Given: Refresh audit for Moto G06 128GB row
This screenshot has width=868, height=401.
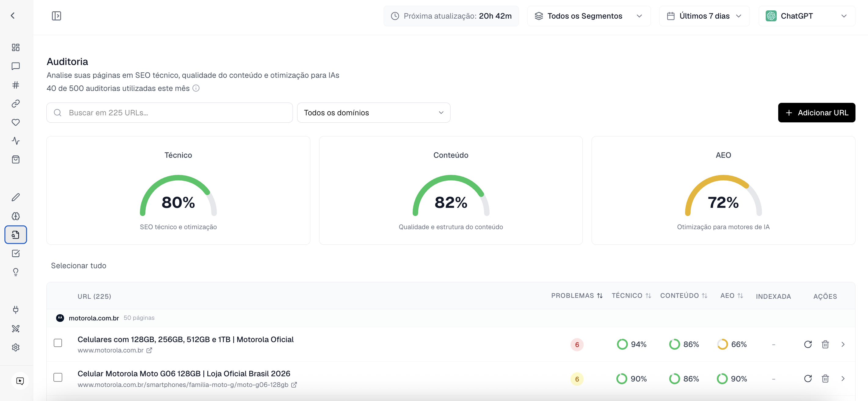Looking at the screenshot, I should coord(808,379).
